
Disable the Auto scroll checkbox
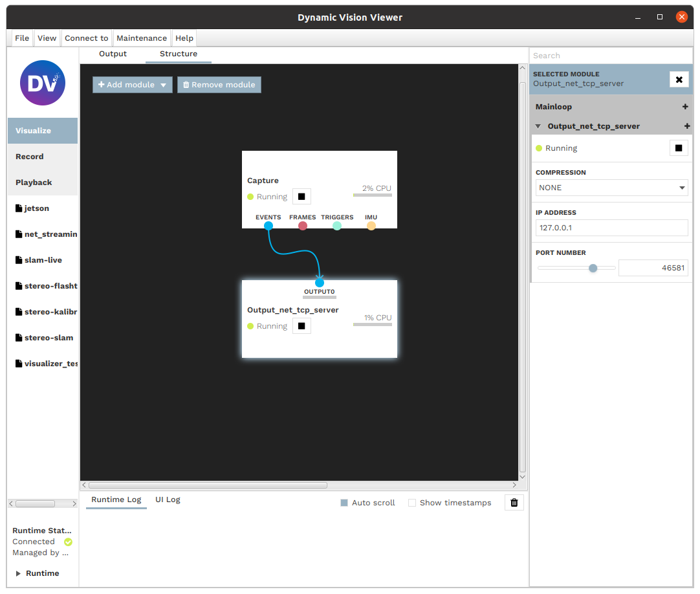click(x=344, y=502)
